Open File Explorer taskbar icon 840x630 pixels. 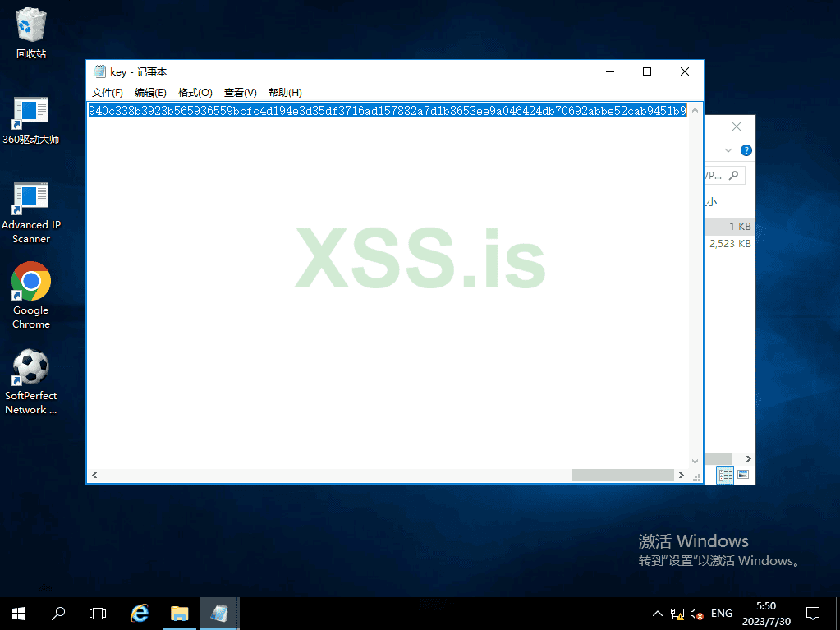coord(180,614)
